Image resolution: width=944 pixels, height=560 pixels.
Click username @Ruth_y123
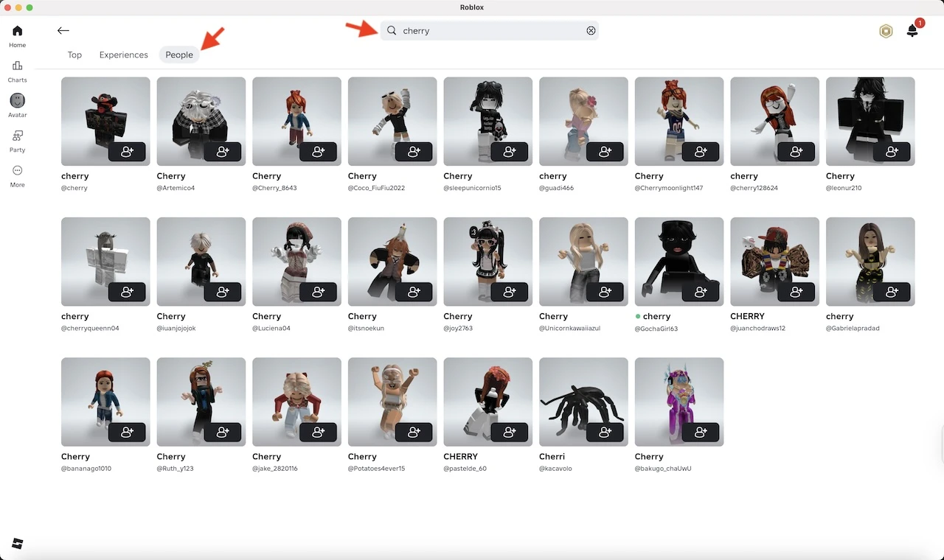tap(176, 468)
